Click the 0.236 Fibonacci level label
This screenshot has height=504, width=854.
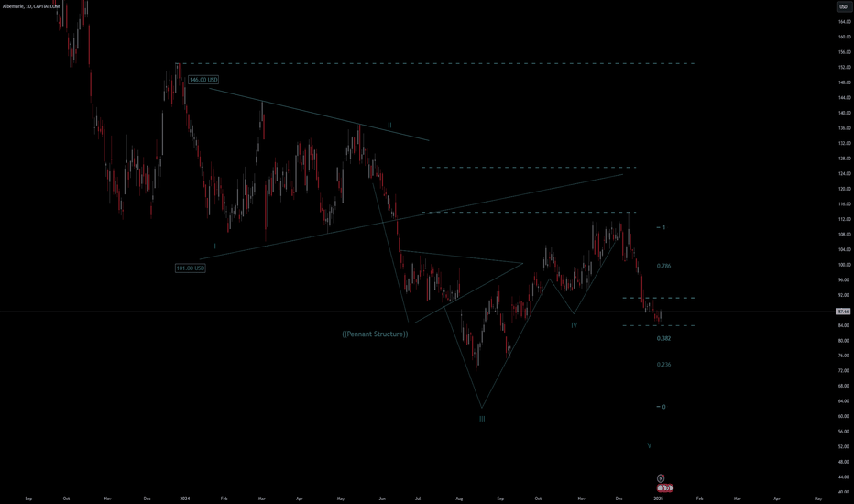[x=664, y=365]
